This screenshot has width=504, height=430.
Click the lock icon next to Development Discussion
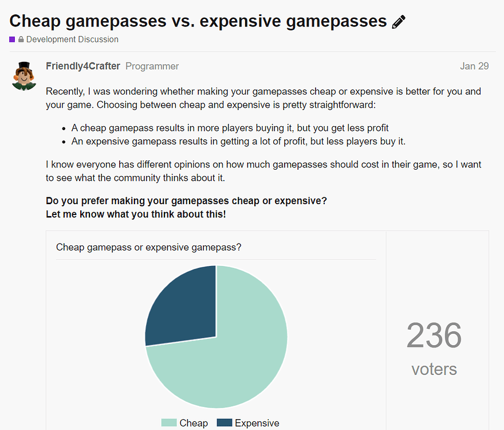point(20,39)
